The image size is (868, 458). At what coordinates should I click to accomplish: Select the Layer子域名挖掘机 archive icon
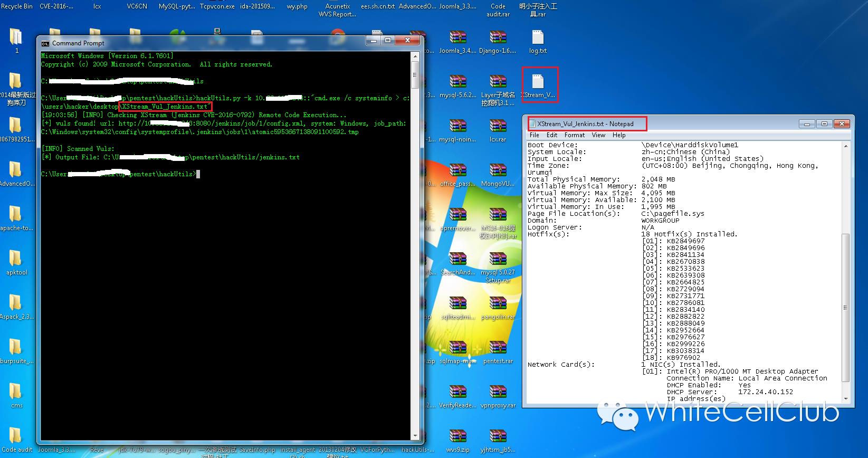498,90
